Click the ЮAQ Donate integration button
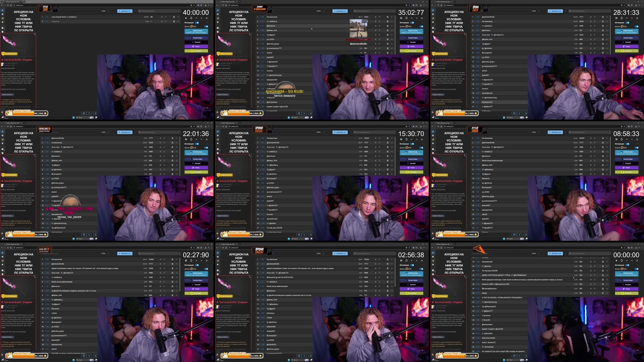644x362 pixels. [x=196, y=32]
